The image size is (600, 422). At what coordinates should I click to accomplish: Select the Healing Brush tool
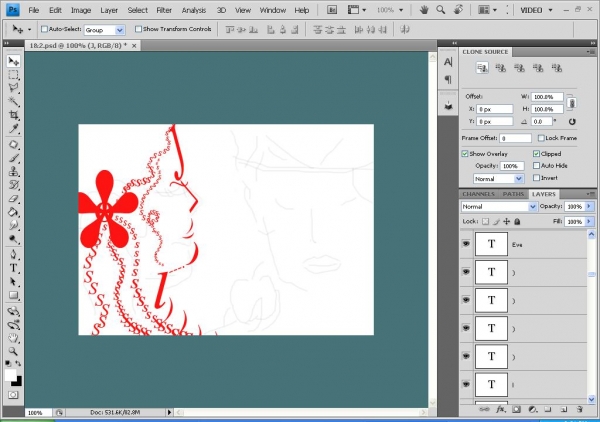(x=14, y=145)
